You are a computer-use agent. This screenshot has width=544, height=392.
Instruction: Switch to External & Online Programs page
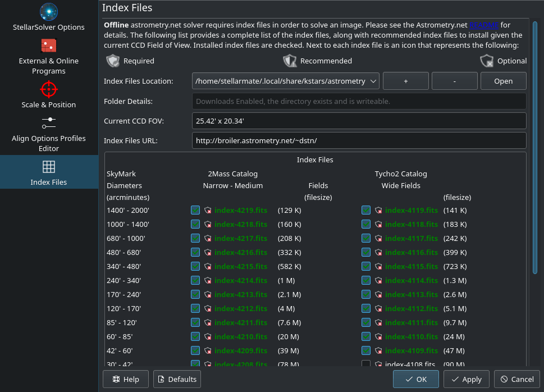pos(49,56)
